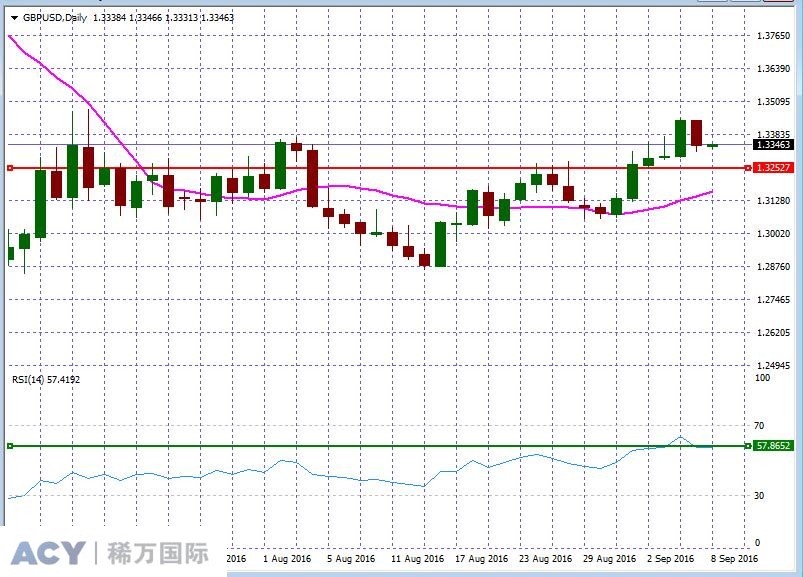Click the 17 Aug 2016 date label
Viewport: 803px width, 577px height.
pyautogui.click(x=481, y=559)
